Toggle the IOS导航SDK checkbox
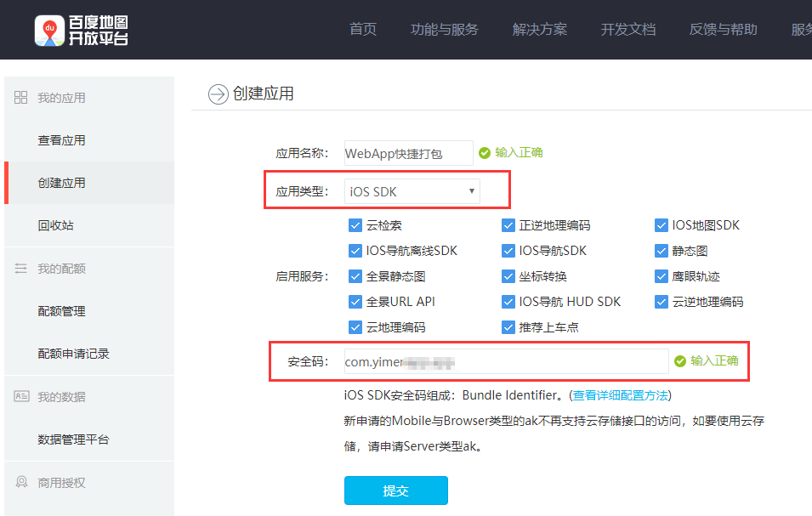This screenshot has height=516, width=812. (508, 251)
